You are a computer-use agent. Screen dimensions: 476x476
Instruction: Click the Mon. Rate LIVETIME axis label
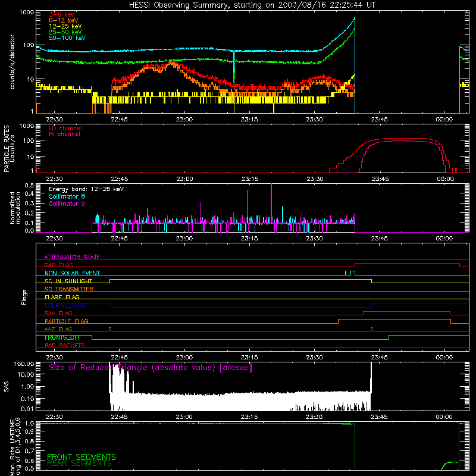(15, 447)
